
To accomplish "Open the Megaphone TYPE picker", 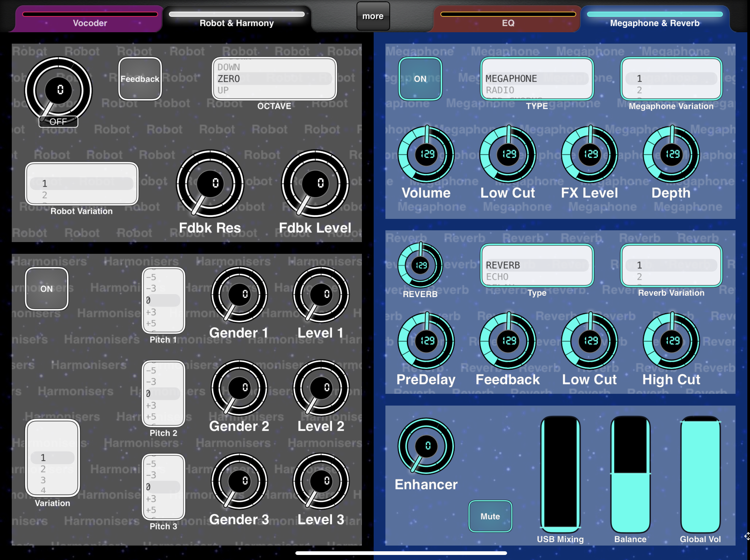I will point(537,79).
